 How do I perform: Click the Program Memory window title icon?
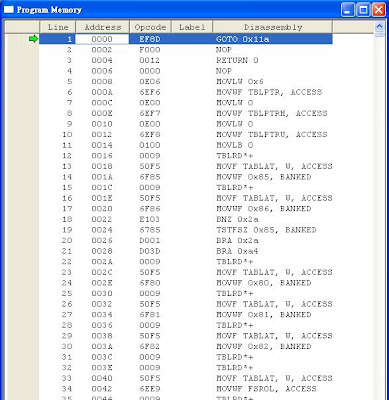click(9, 9)
